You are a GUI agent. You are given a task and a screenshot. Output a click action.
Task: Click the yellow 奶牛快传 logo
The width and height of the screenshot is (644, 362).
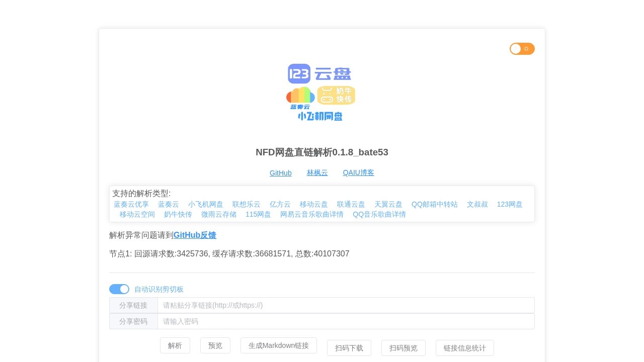(336, 95)
